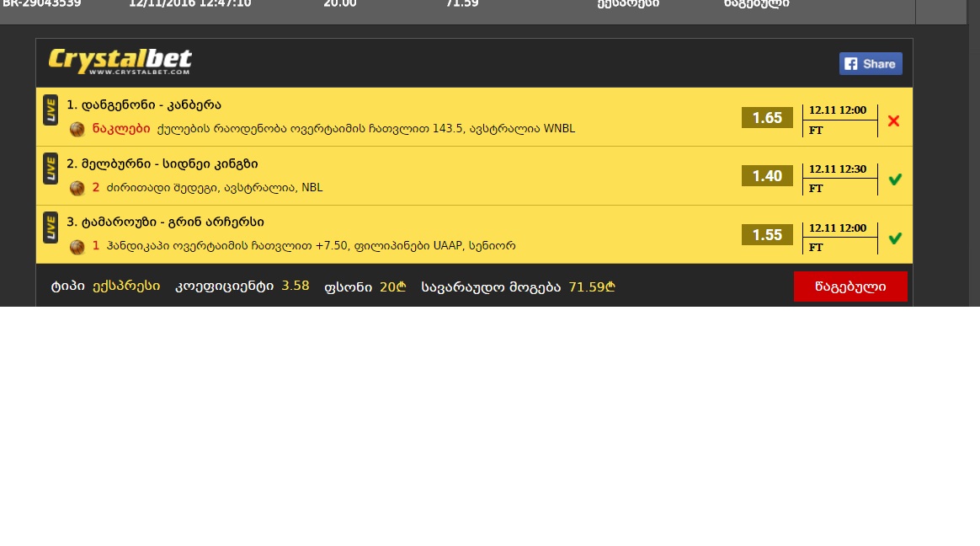
Task: Click the date 12.11 12:00 in bet 1
Action: [838, 110]
